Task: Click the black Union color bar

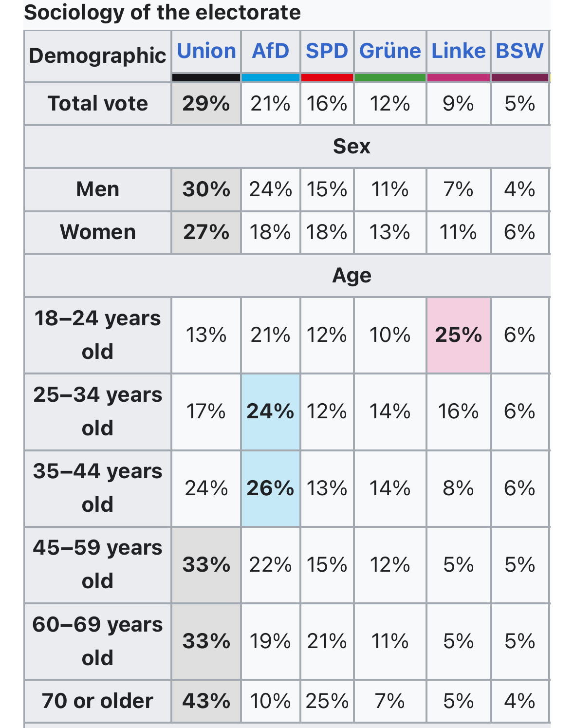Action: click(x=206, y=77)
